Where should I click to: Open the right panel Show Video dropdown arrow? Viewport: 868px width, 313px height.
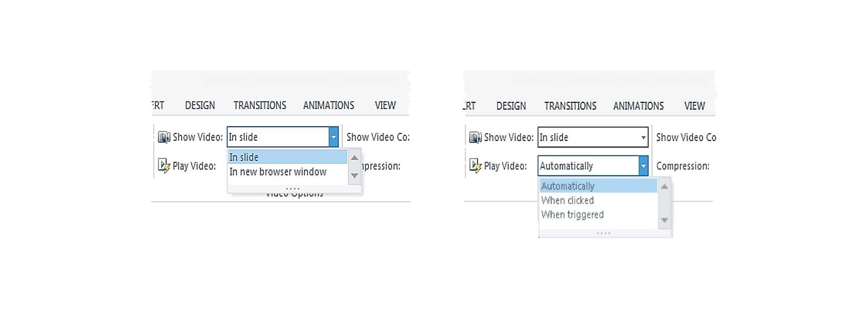pyautogui.click(x=643, y=138)
